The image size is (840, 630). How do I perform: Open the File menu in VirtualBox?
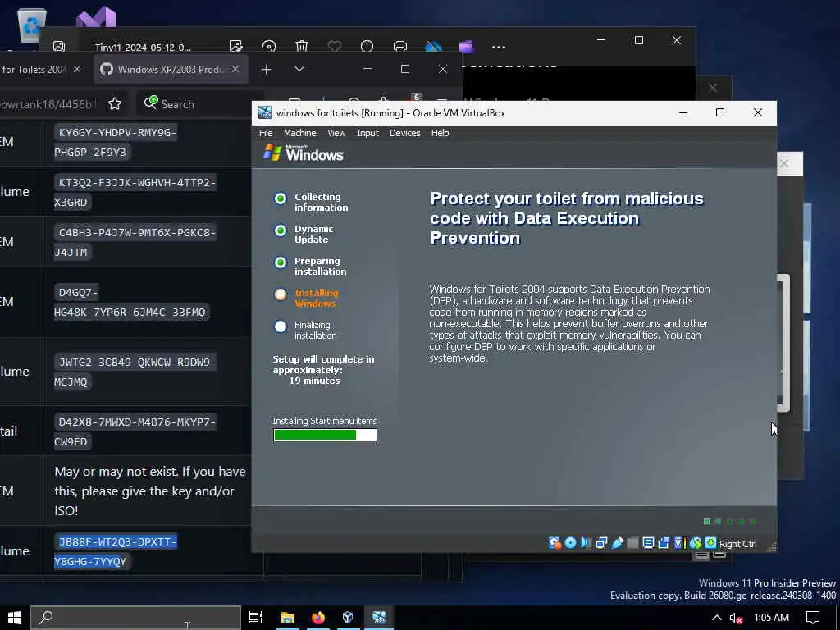point(266,133)
